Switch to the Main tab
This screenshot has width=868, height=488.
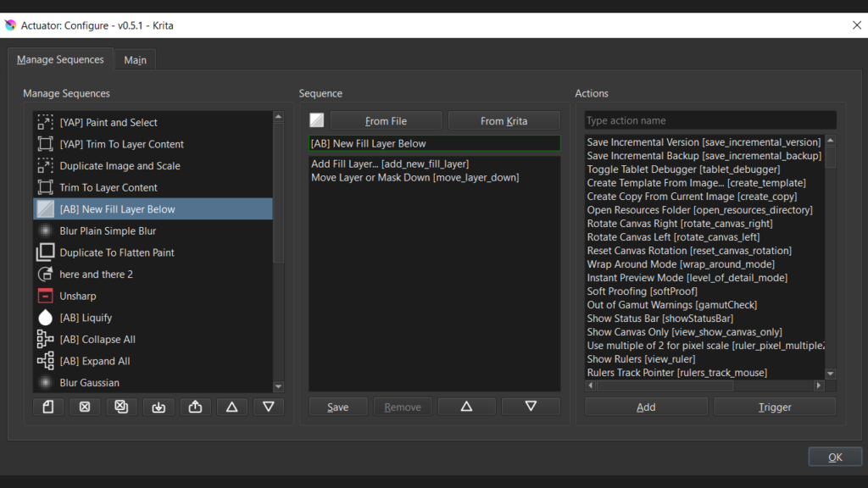click(x=135, y=60)
